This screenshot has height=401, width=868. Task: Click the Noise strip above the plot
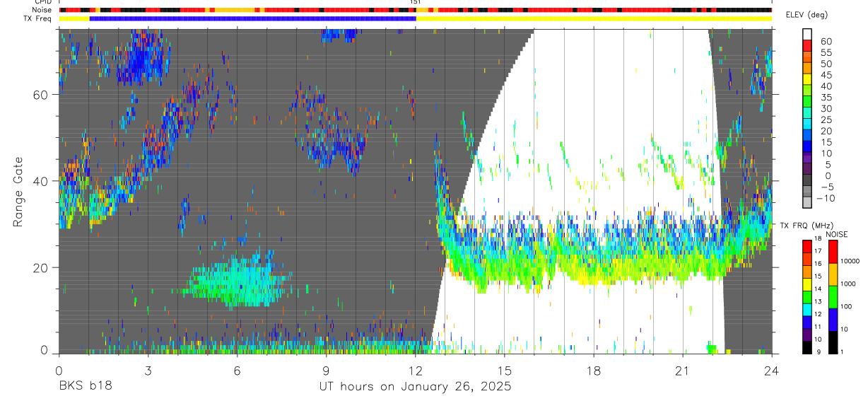pyautogui.click(x=415, y=11)
